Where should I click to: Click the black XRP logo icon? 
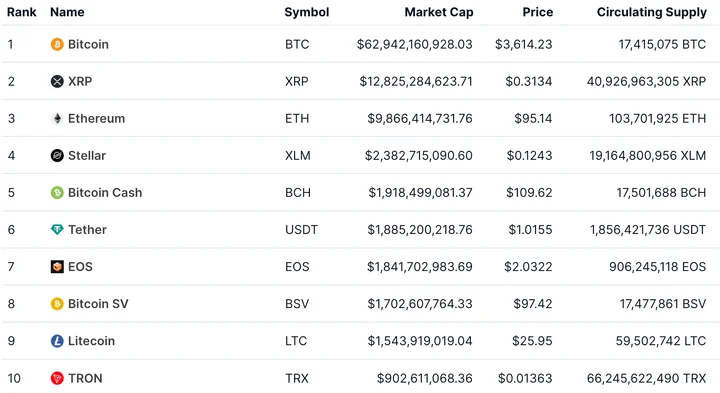57,81
